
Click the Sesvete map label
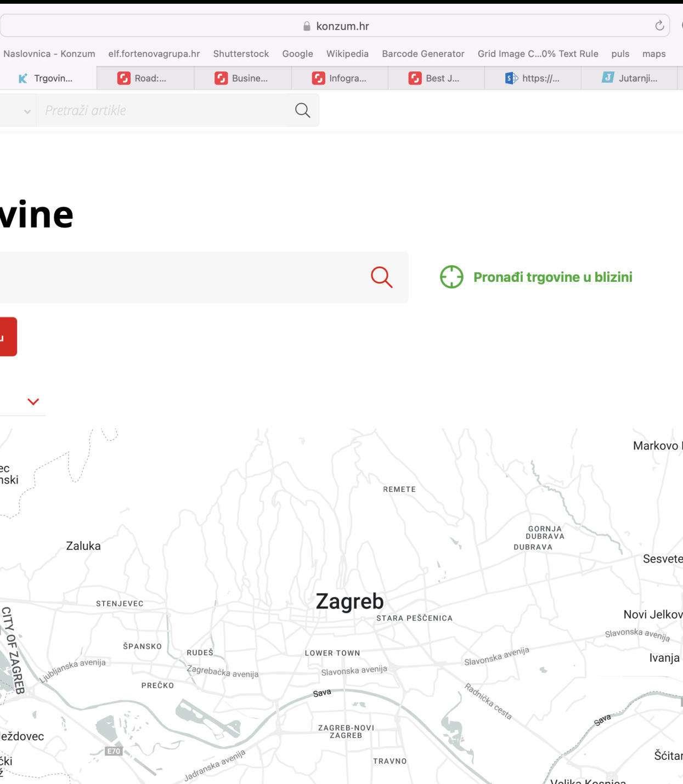click(x=663, y=559)
